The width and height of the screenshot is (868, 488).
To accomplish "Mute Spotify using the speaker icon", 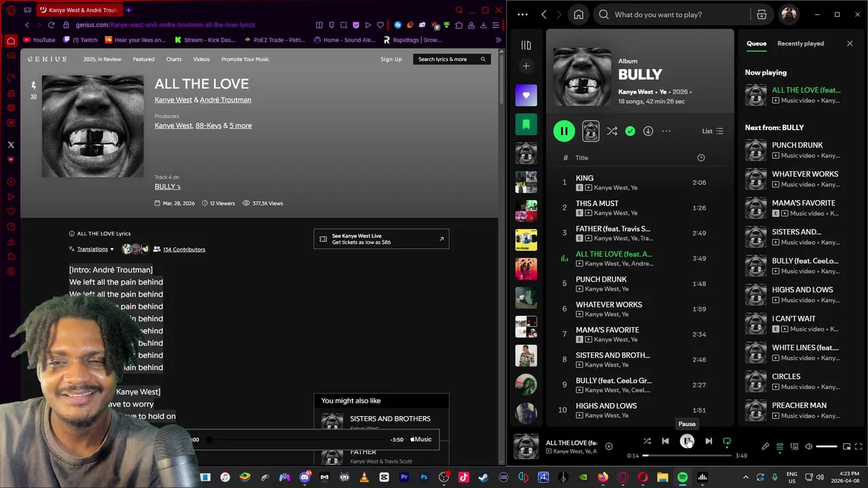I will [808, 447].
